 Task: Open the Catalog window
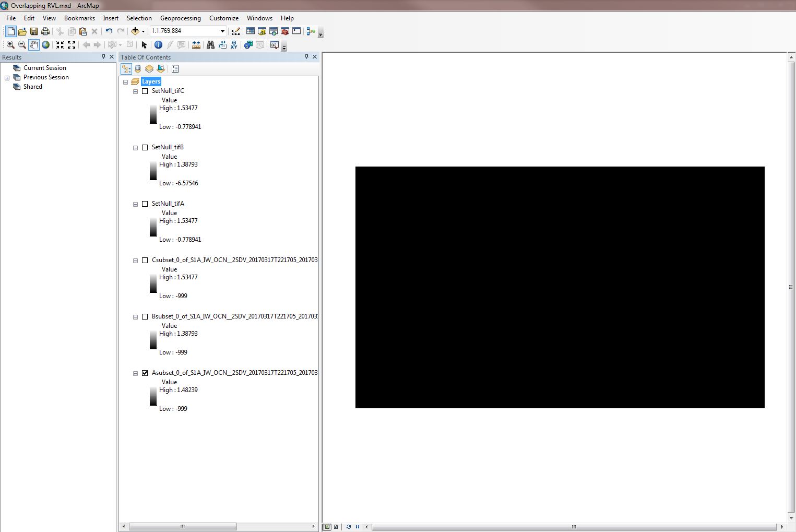[x=262, y=31]
